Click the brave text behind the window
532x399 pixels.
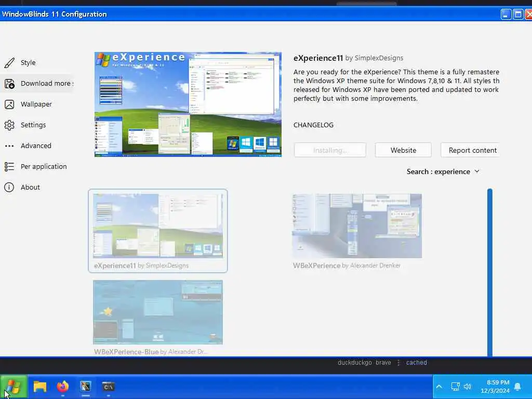[x=383, y=362]
